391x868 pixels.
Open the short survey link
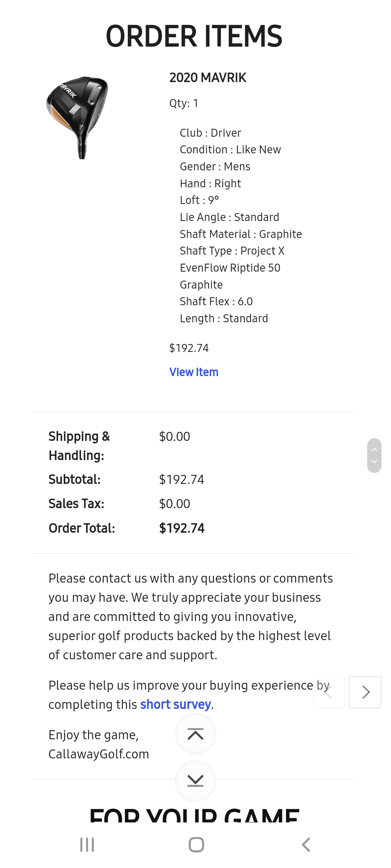(x=176, y=705)
